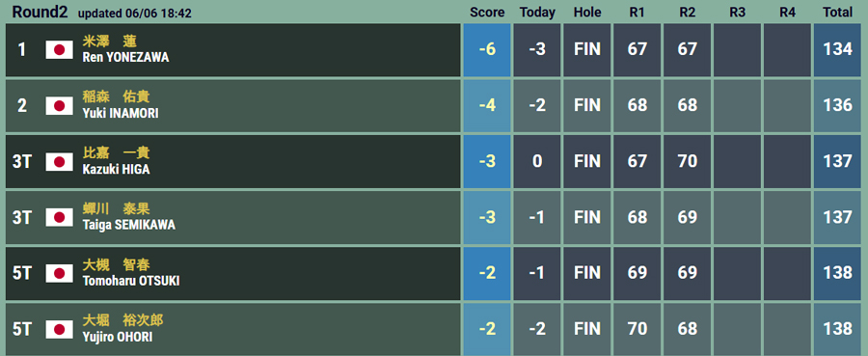This screenshot has width=868, height=356.
Task: Click Higa's R2 score of 70
Action: 688,162
